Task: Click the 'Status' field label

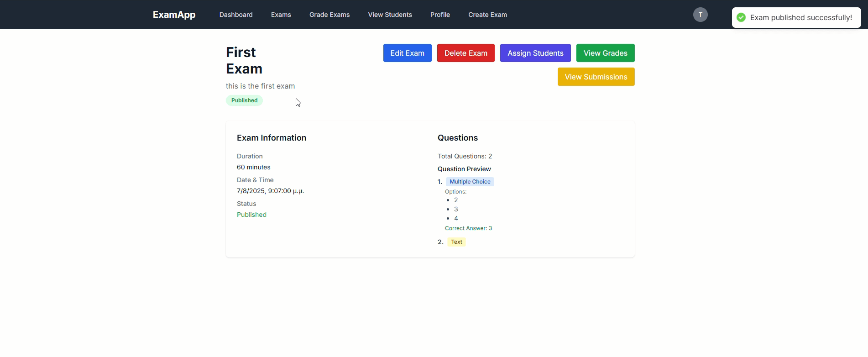Action: [x=246, y=204]
